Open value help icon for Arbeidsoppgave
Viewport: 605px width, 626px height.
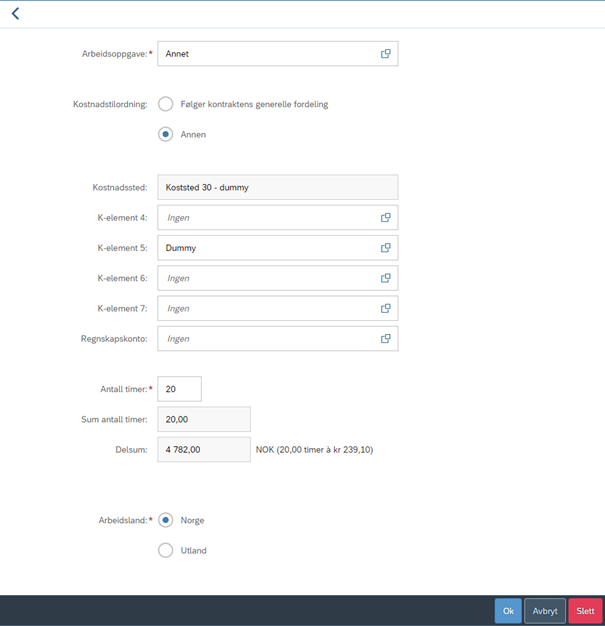tap(385, 53)
